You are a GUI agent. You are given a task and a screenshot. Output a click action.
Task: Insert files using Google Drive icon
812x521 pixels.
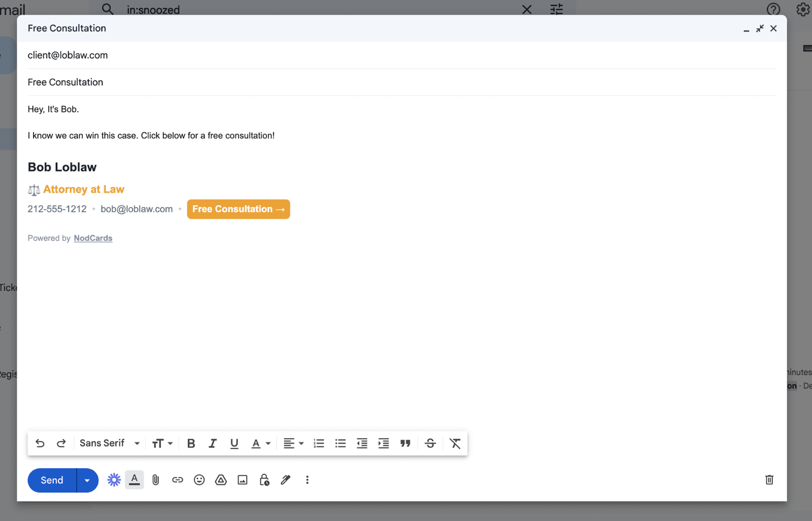point(221,480)
